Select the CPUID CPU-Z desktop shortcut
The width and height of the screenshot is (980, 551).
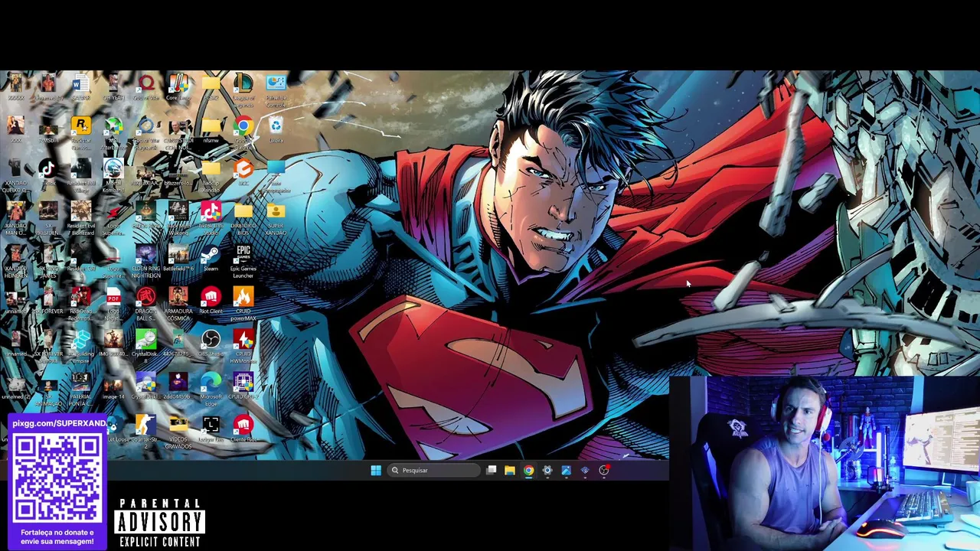tap(243, 387)
